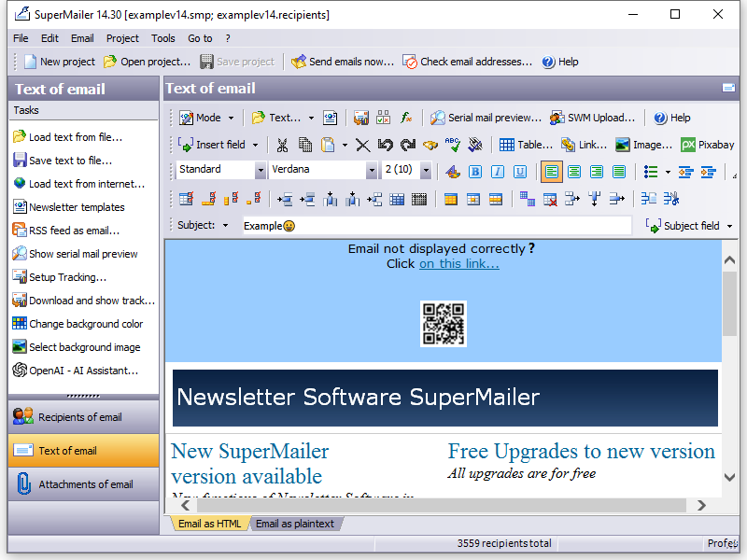Increase the paragraph indent
The height and width of the screenshot is (560, 747).
point(709,172)
